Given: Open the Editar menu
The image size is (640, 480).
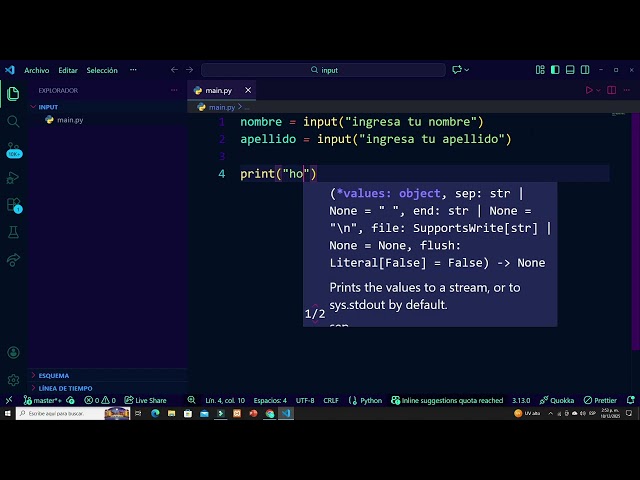Looking at the screenshot, I should pos(68,70).
